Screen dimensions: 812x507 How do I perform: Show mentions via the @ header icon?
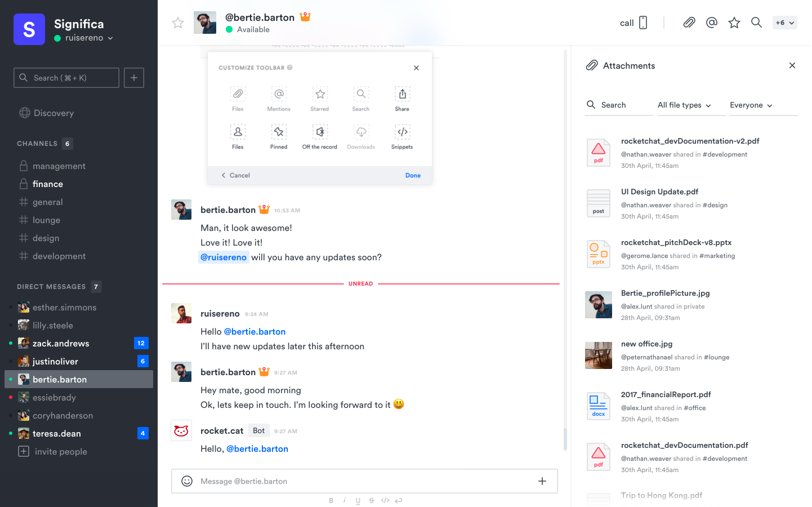click(712, 23)
